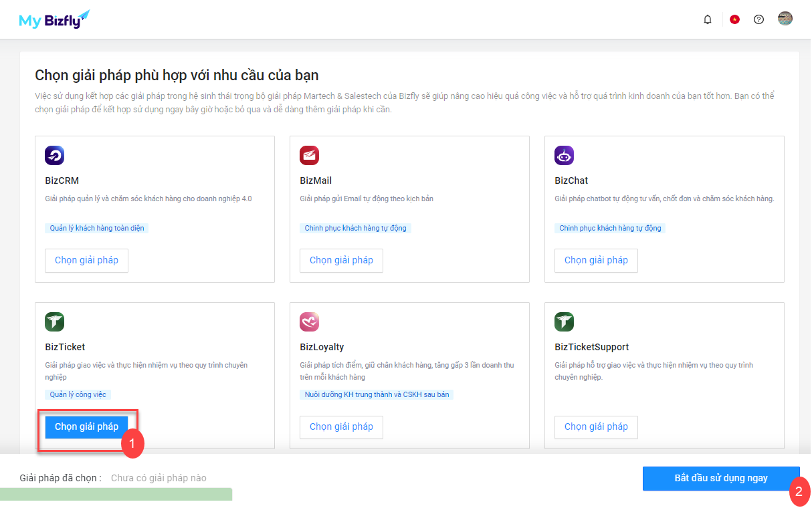The width and height of the screenshot is (812, 508).
Task: Open the notifications bell icon
Action: [x=708, y=19]
